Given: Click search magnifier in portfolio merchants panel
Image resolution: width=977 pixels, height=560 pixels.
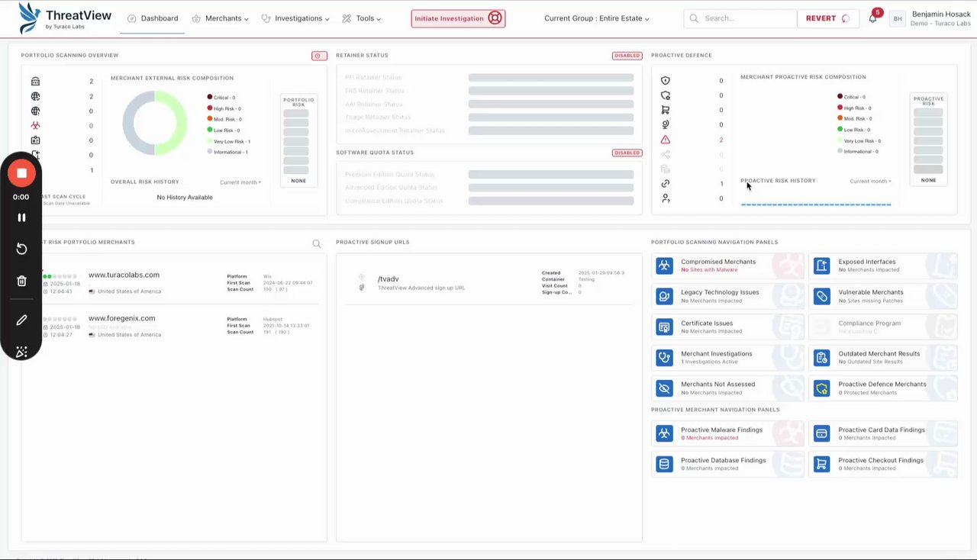Looking at the screenshot, I should pyautogui.click(x=317, y=244).
